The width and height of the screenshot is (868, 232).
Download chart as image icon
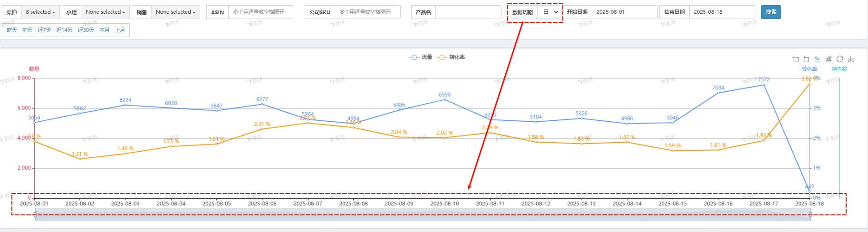[x=851, y=59]
